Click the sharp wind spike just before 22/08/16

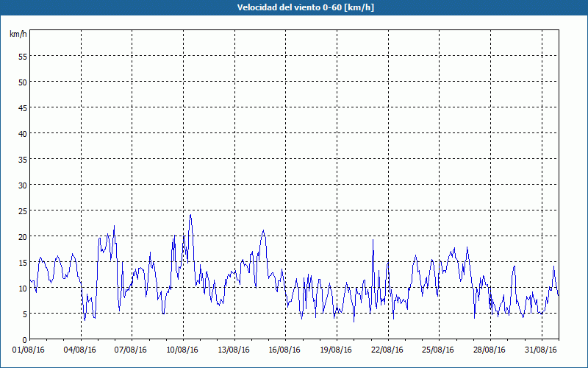click(x=373, y=241)
